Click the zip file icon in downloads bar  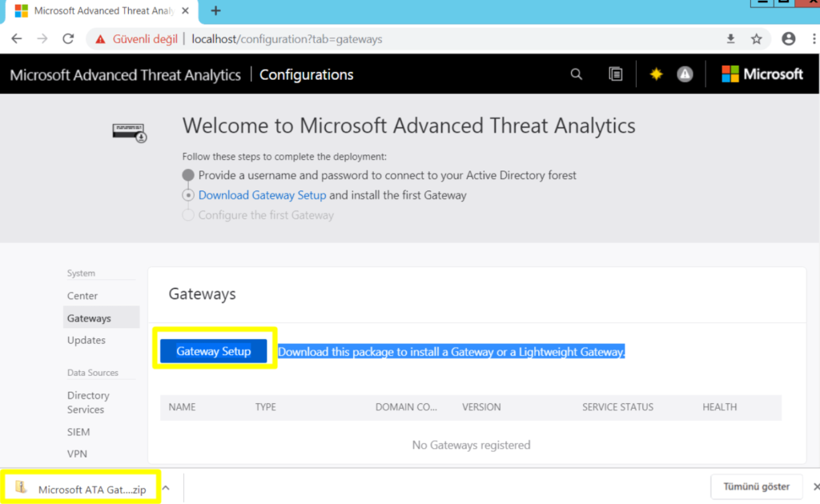tap(21, 487)
